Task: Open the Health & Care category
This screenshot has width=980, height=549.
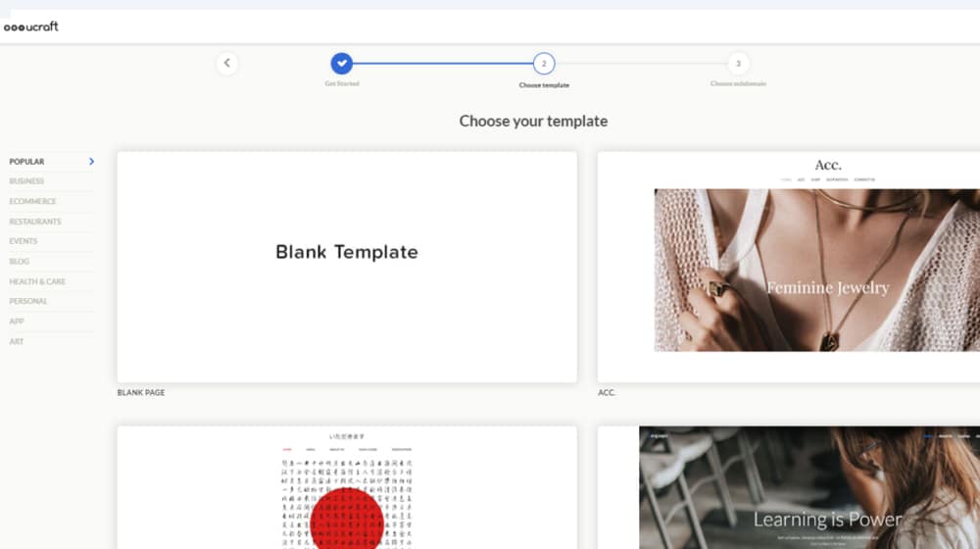Action: point(37,281)
